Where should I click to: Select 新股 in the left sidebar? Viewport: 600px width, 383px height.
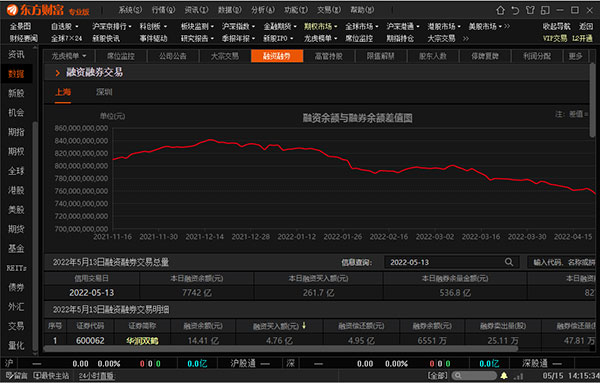[x=16, y=93]
